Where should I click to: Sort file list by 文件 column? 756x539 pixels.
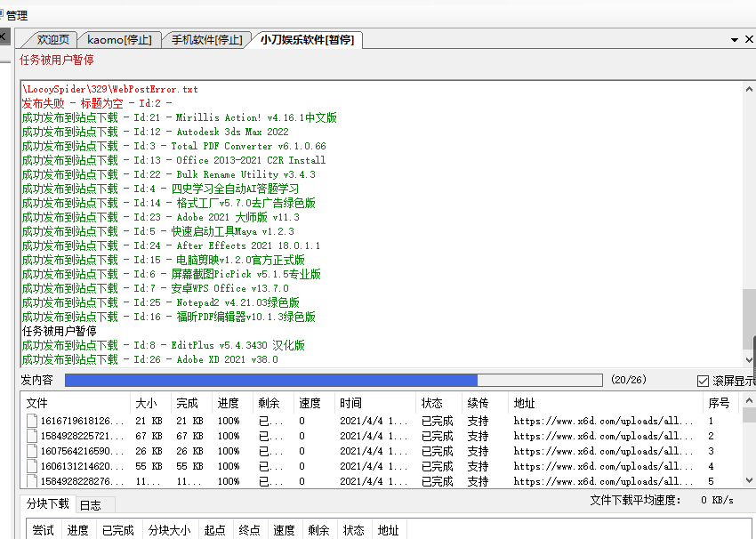76,403
